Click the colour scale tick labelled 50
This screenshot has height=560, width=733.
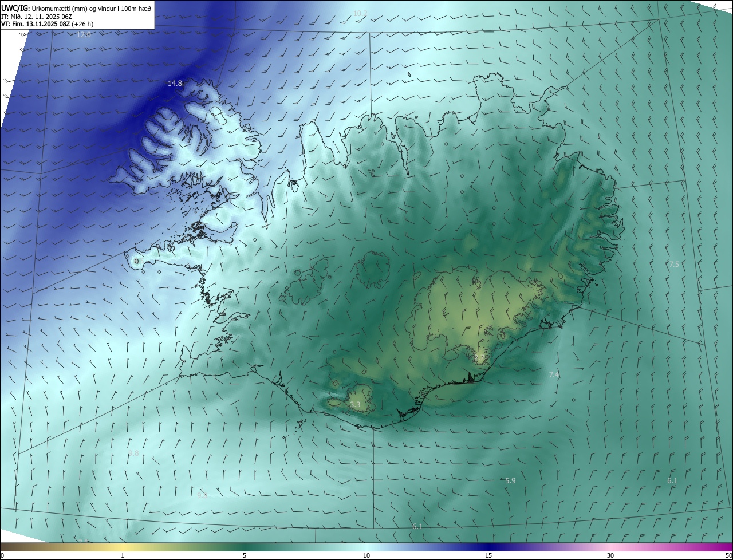(728, 556)
